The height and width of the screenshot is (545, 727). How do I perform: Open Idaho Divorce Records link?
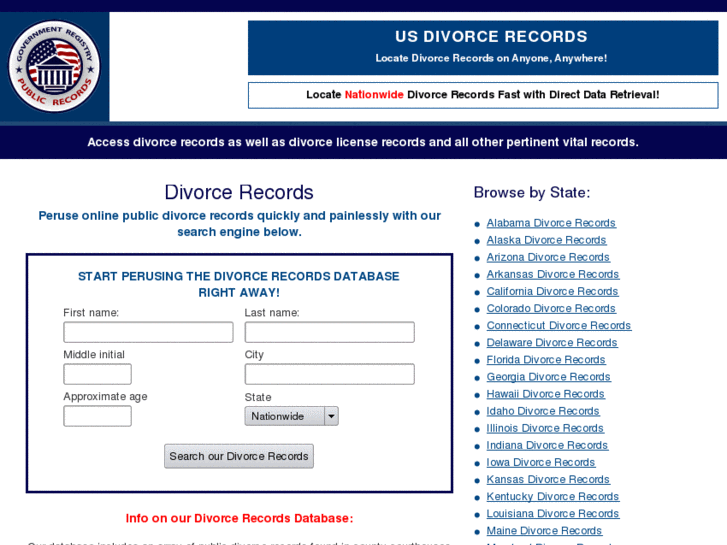tap(543, 411)
